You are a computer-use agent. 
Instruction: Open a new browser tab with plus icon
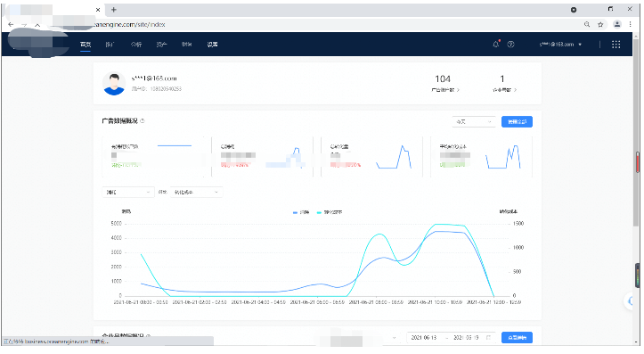pos(114,10)
